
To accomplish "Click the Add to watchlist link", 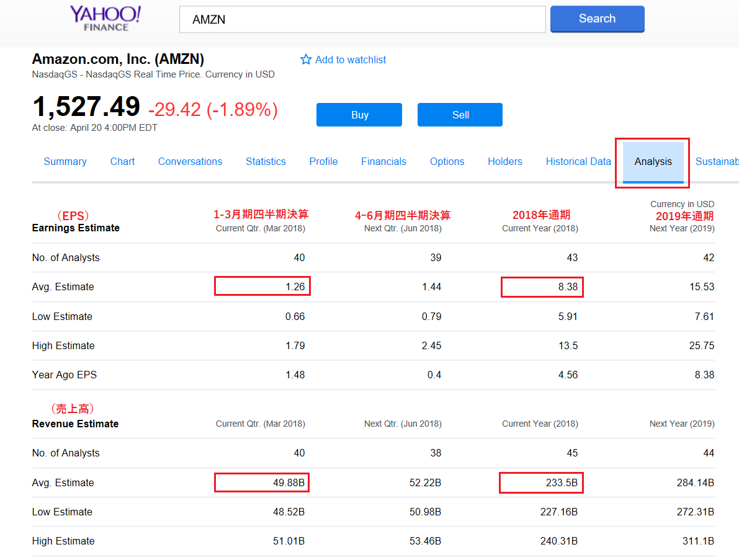I will 350,60.
